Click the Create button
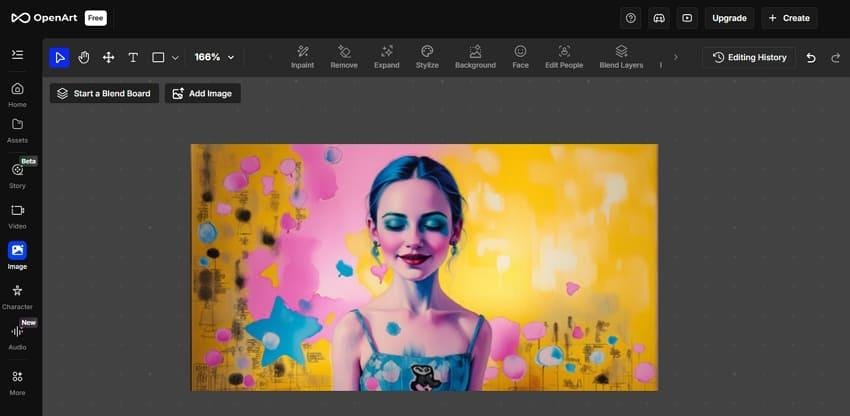Image resolution: width=850 pixels, height=416 pixels. click(789, 18)
